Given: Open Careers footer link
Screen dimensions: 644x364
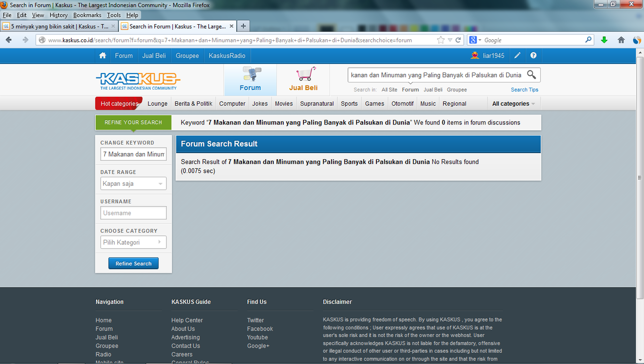Looking at the screenshot, I should tap(182, 354).
